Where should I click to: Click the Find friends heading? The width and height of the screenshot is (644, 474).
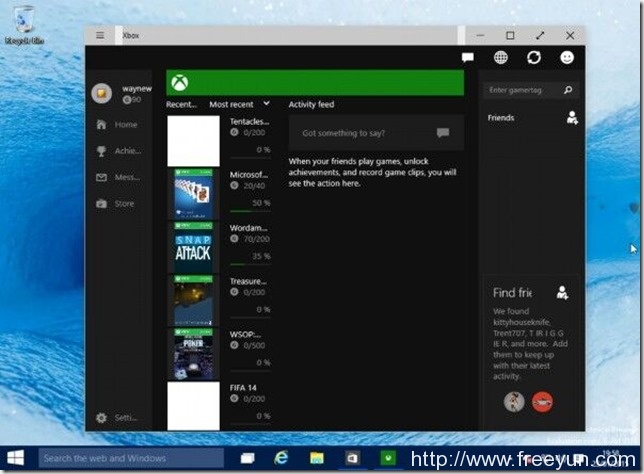[512, 293]
